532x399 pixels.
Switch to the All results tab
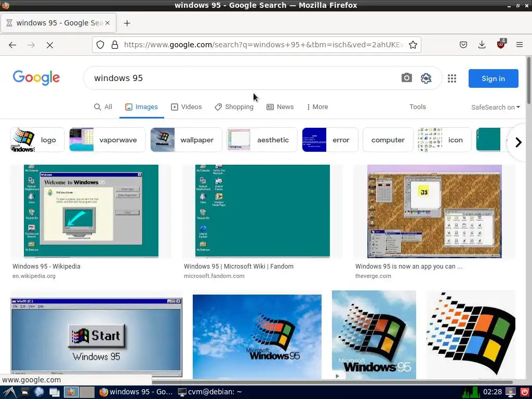pyautogui.click(x=103, y=107)
